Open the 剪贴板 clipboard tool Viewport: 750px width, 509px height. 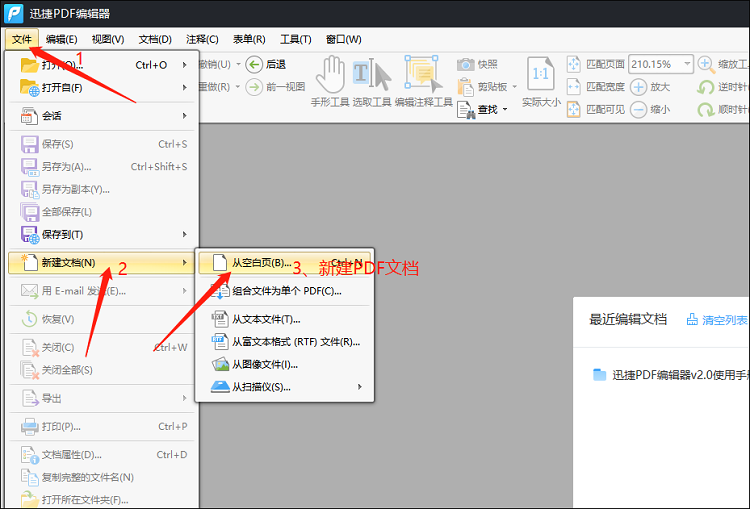482,87
